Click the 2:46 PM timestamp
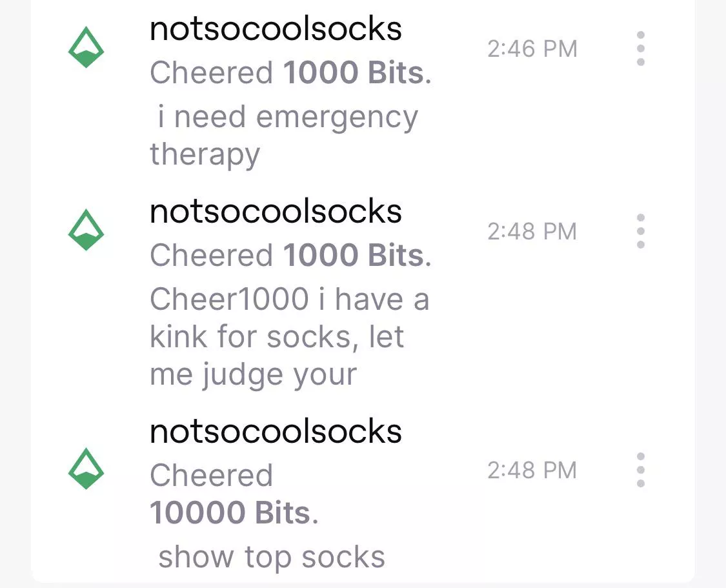 tap(532, 49)
